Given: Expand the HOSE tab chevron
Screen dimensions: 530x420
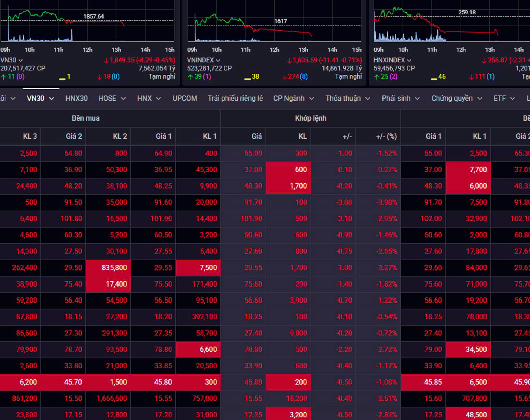Looking at the screenshot, I should pos(123,99).
